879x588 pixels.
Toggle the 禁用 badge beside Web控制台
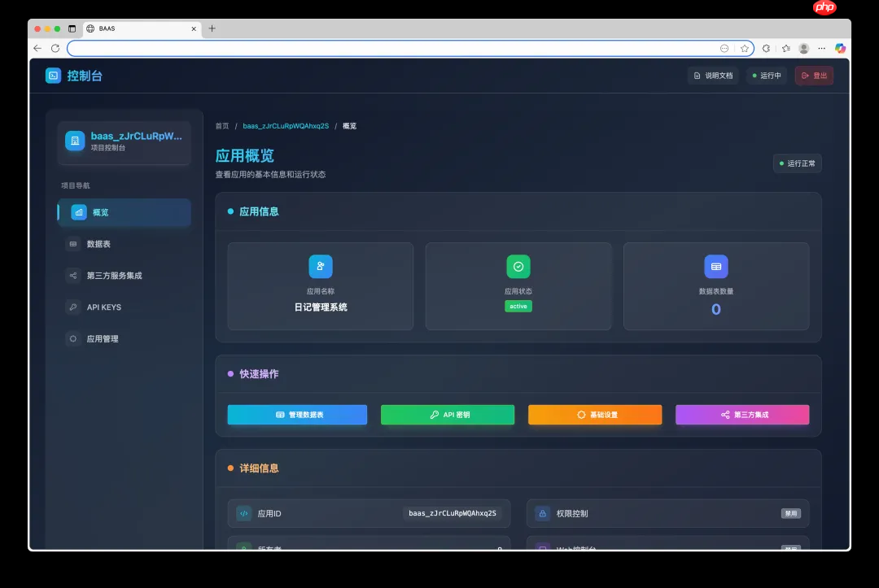[x=790, y=549]
